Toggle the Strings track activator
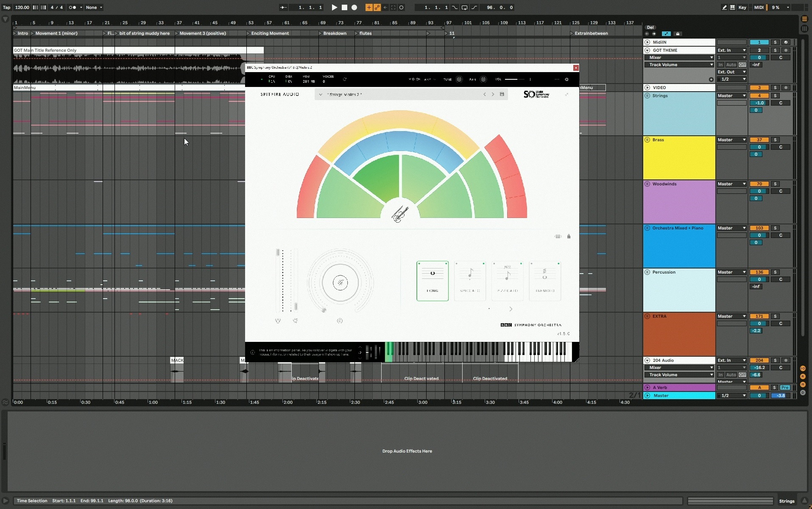This screenshot has width=812, height=509. point(759,96)
